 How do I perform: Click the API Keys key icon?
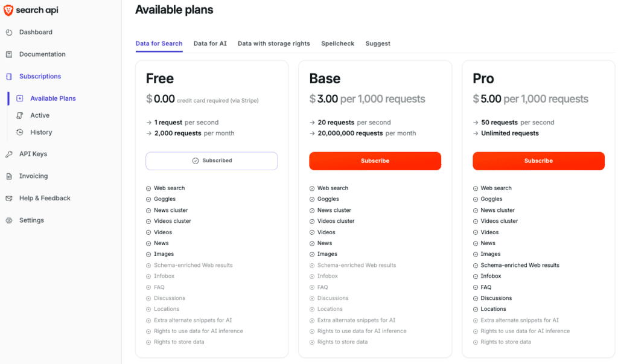coord(9,154)
